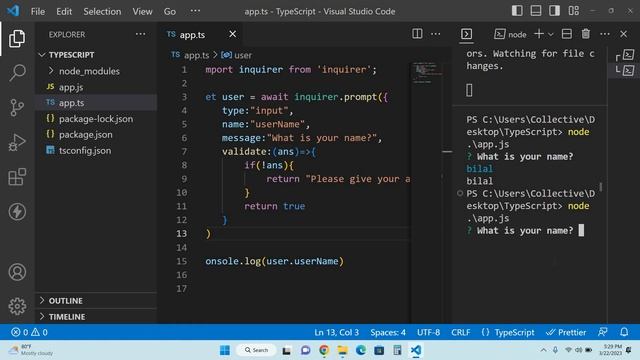
Task: Click the terminal prompt input cursor
Action: (581, 231)
